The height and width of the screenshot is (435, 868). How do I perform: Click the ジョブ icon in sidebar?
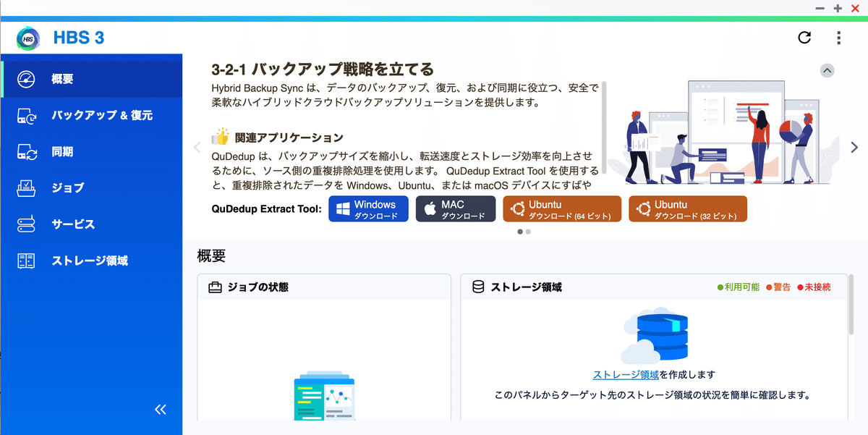(26, 187)
